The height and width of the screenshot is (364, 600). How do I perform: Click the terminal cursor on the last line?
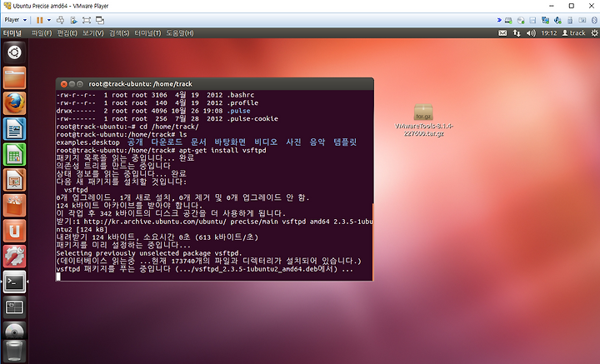58,277
